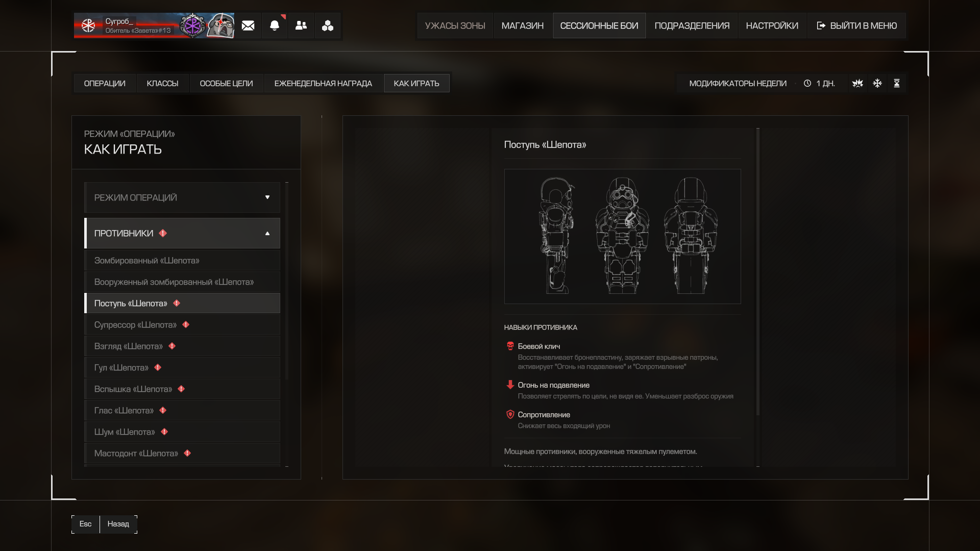Open notifications bell icon

275,26
